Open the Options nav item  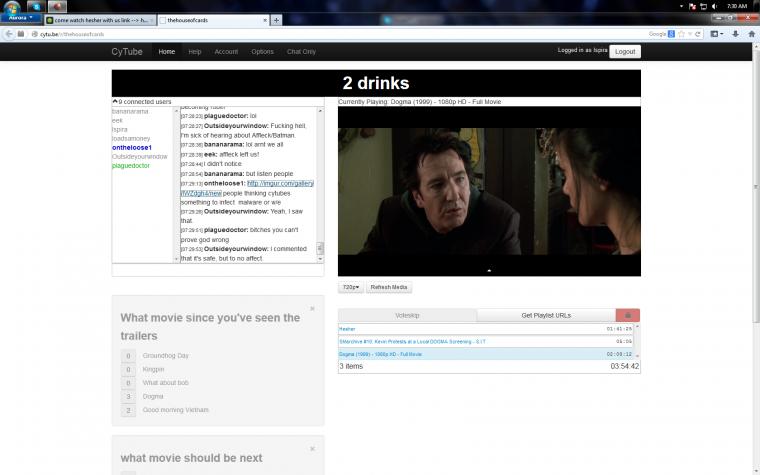(x=262, y=51)
